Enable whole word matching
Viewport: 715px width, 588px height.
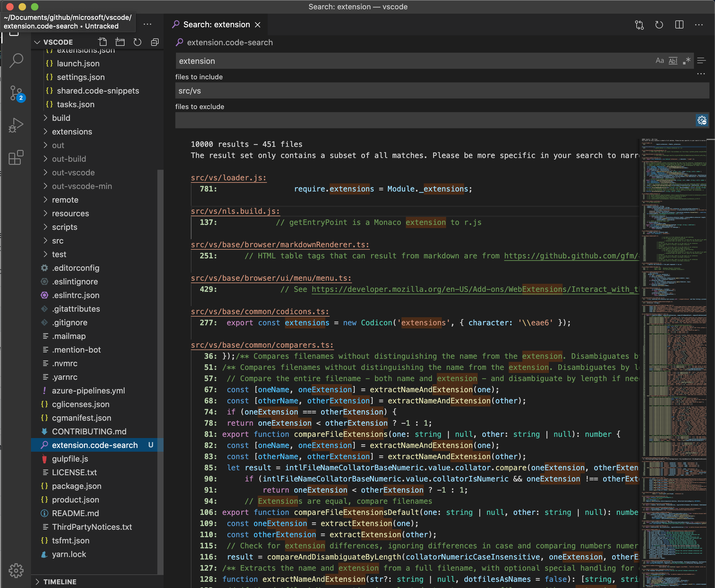tap(673, 61)
